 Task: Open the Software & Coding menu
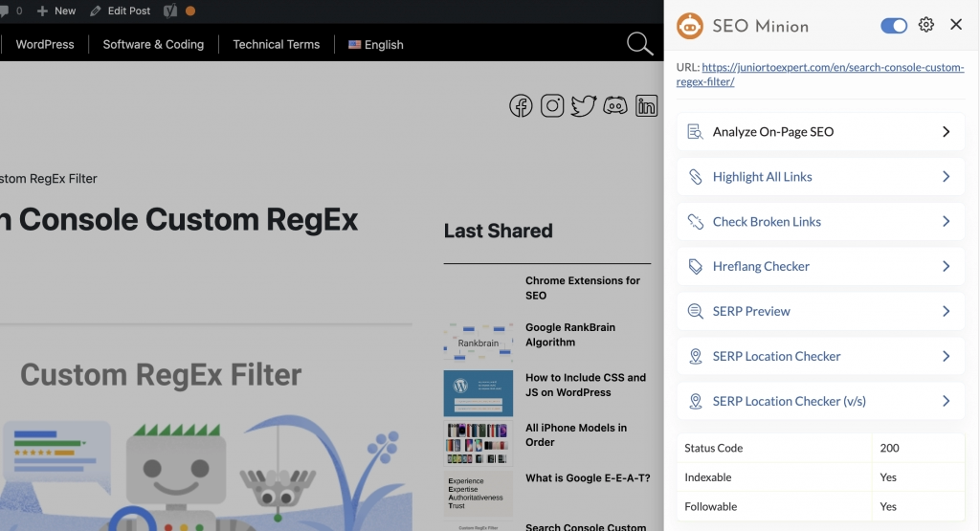coord(153,44)
